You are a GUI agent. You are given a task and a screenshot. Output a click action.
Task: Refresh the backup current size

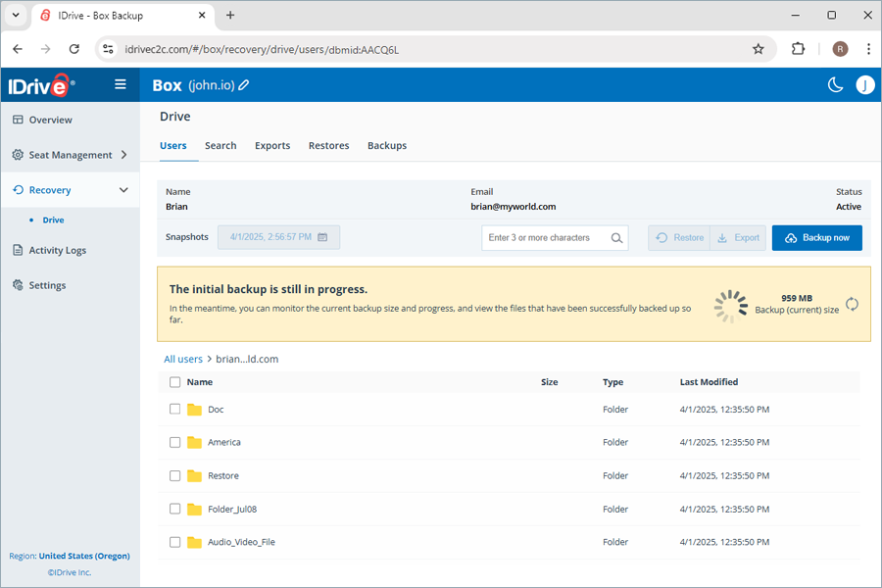point(853,304)
